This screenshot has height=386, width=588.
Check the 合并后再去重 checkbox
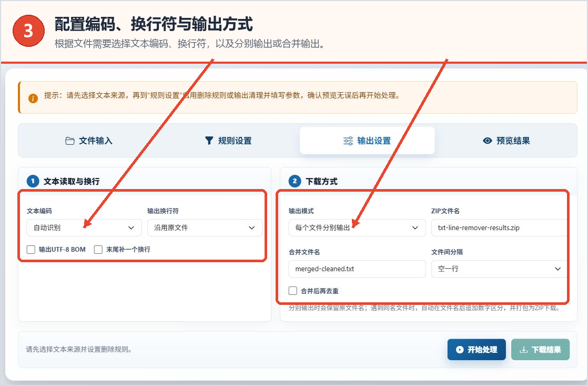pyautogui.click(x=293, y=291)
